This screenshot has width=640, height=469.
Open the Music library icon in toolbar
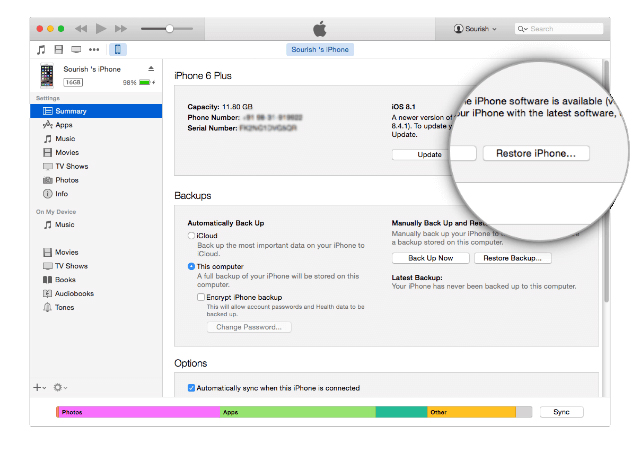click(41, 50)
